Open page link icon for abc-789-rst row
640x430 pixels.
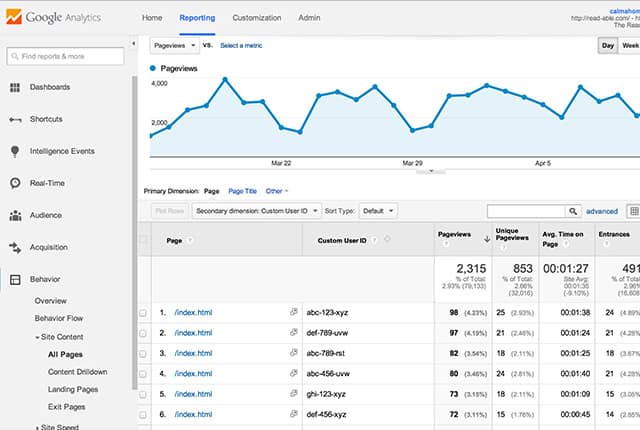(293, 353)
